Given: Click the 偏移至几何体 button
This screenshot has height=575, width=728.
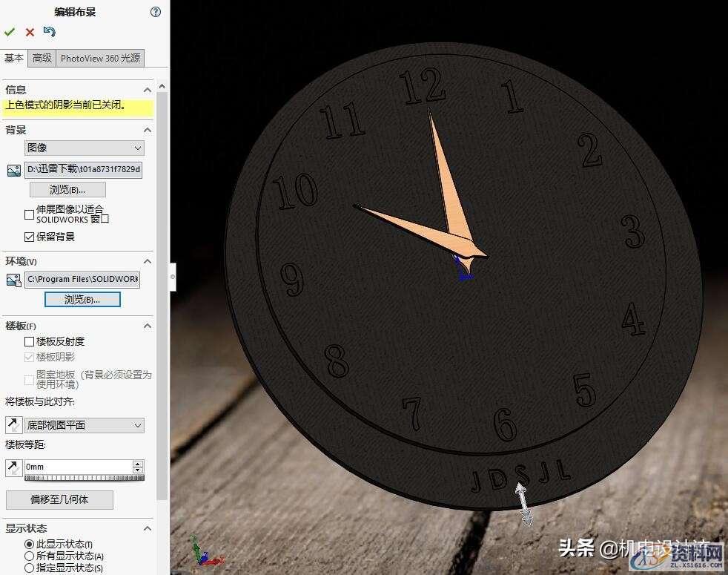Looking at the screenshot, I should pos(59,499).
